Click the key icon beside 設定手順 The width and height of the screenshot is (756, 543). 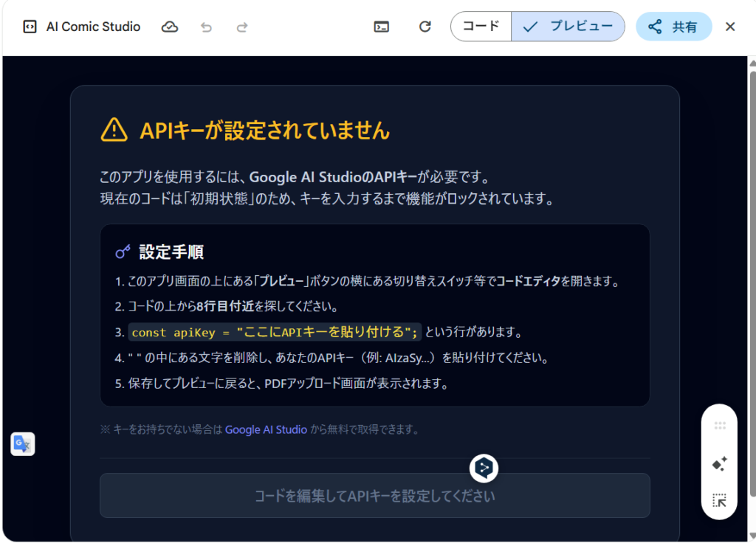pos(123,252)
